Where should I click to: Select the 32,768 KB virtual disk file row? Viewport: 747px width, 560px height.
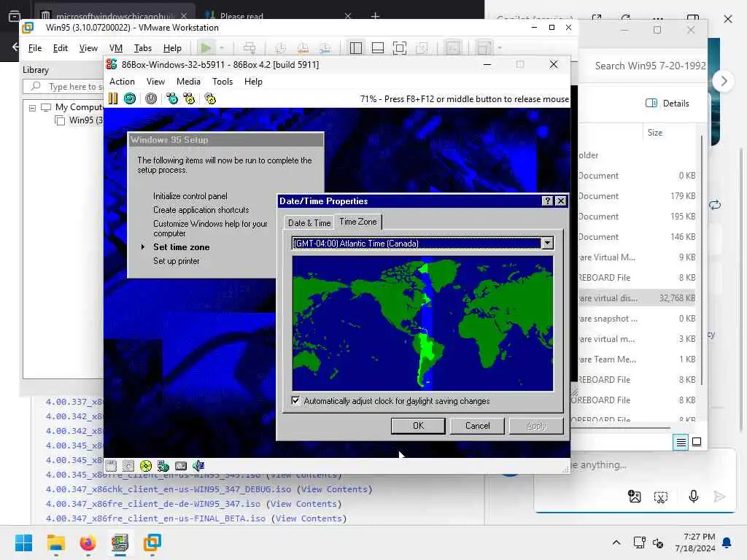tap(636, 298)
